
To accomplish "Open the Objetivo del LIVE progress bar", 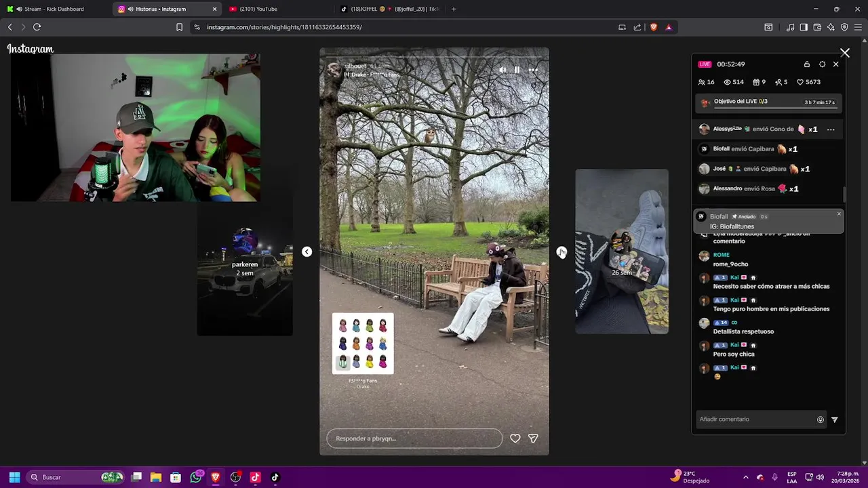I will point(769,103).
